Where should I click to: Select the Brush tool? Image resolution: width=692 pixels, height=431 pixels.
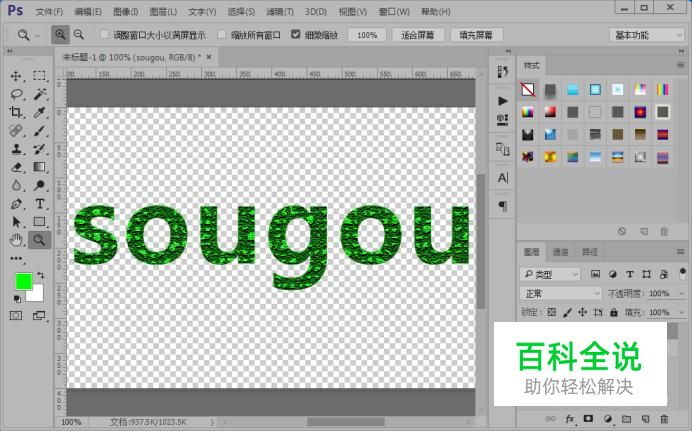click(39, 131)
